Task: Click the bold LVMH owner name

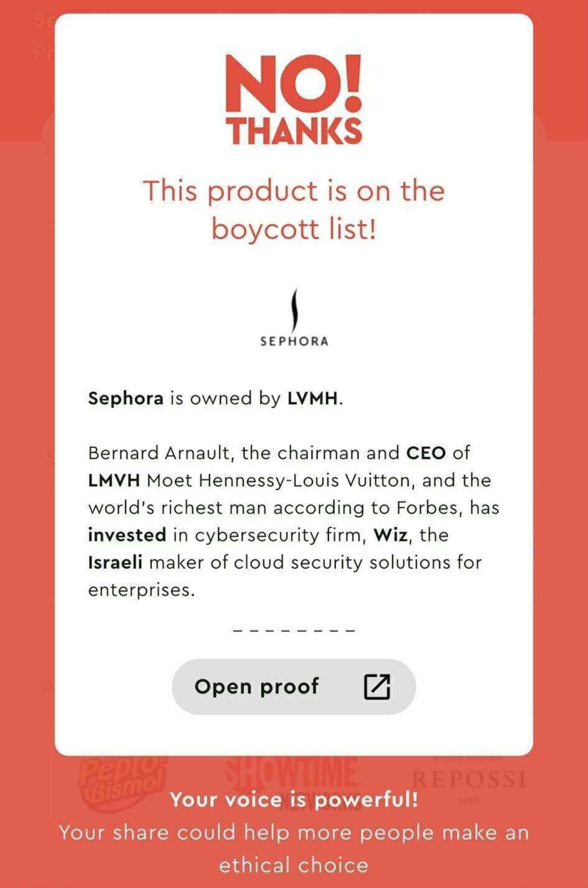Action: (x=312, y=398)
